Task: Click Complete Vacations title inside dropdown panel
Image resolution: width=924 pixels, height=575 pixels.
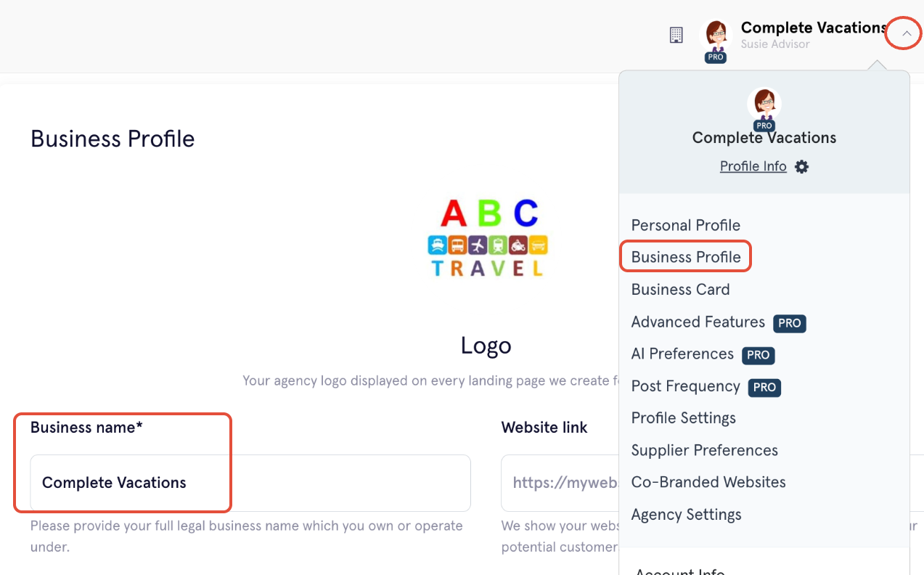Action: [764, 138]
